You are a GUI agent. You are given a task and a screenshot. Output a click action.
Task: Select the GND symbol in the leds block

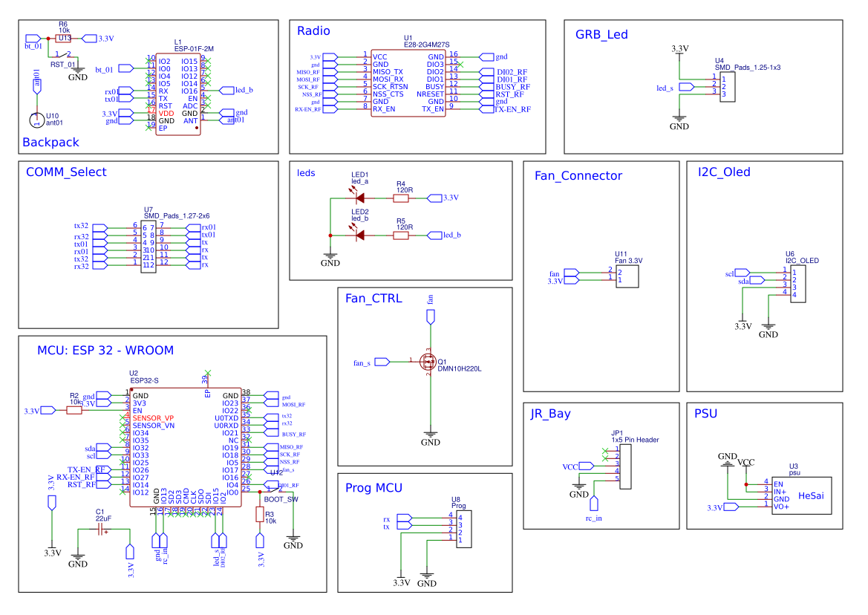(330, 259)
